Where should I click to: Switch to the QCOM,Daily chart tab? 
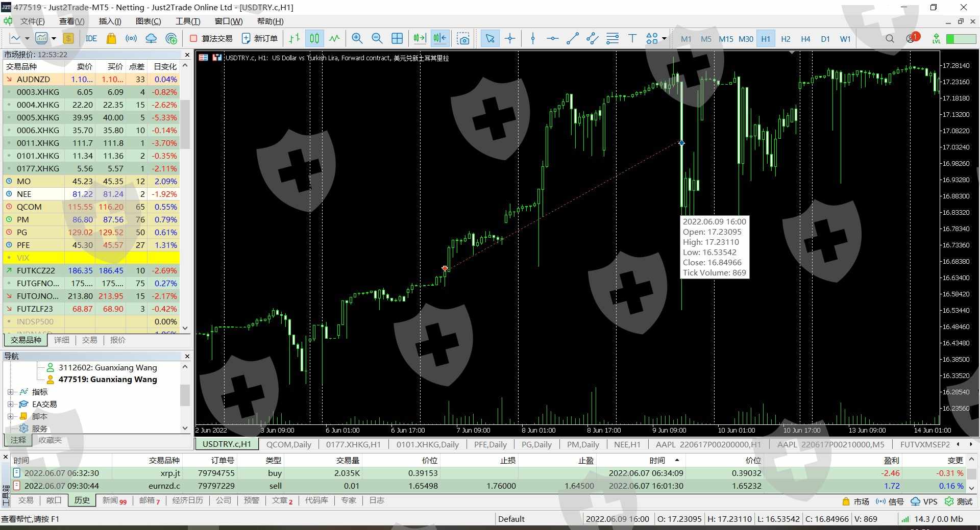tap(288, 444)
